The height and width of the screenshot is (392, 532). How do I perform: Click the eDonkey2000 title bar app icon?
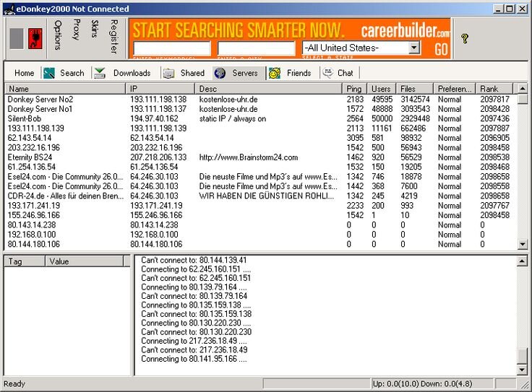pyautogui.click(x=9, y=9)
